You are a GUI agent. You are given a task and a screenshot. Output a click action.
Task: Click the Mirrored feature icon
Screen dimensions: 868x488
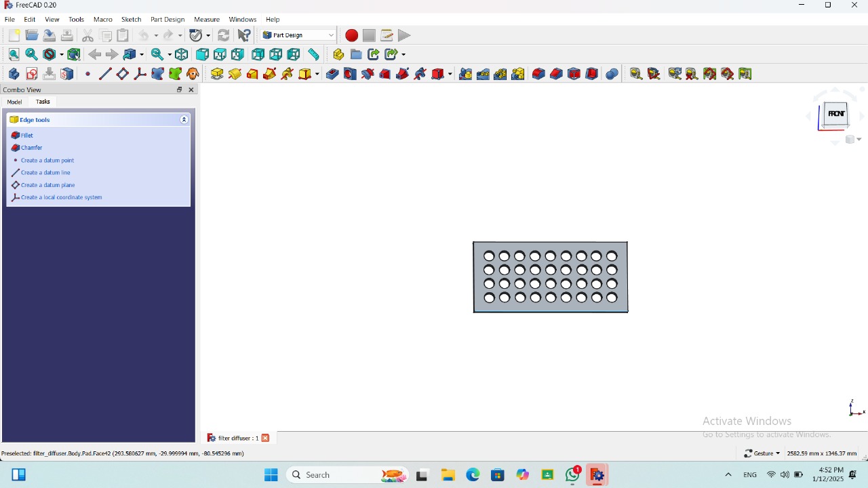[x=466, y=74]
